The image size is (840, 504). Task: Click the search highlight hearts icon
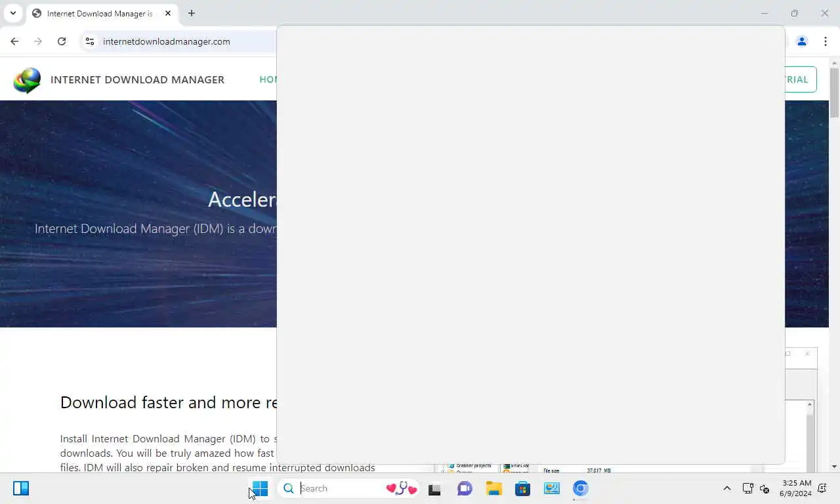tap(402, 488)
